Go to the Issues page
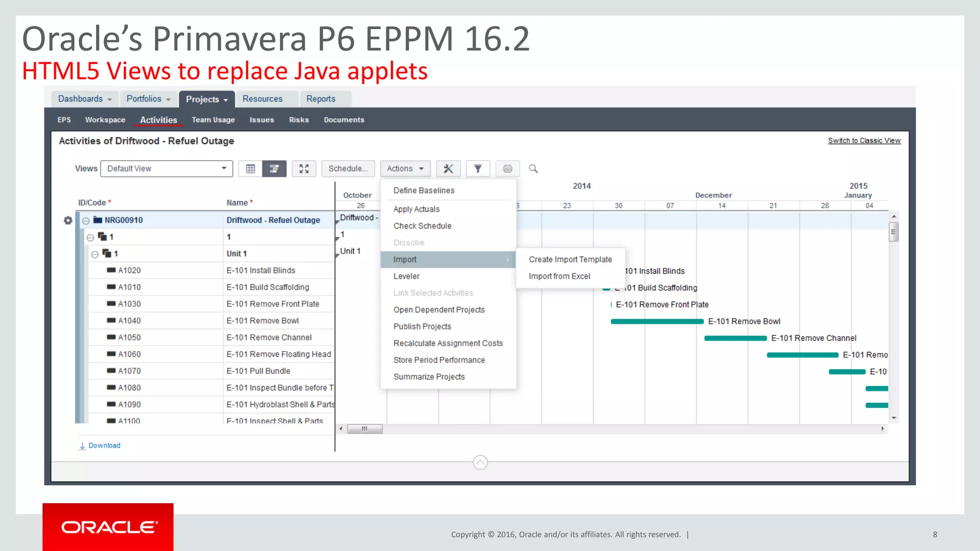This screenshot has height=551, width=980. [262, 120]
